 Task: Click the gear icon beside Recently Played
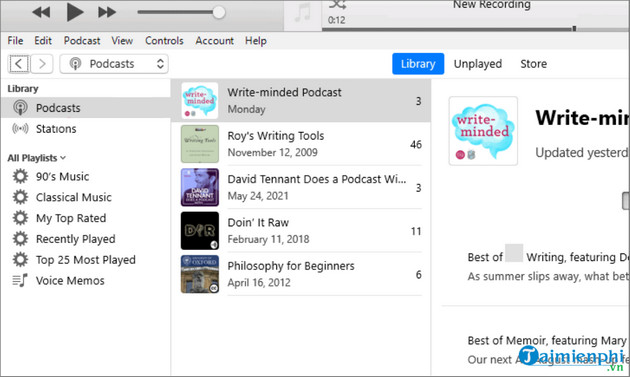click(20, 239)
